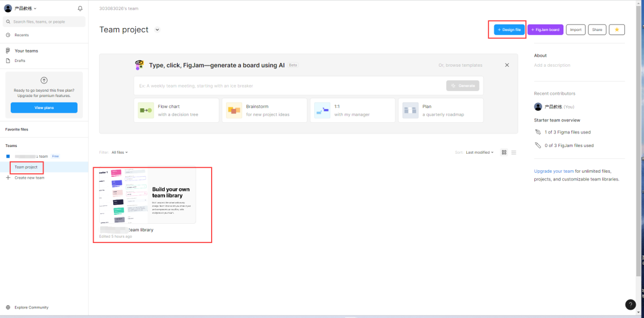Switch to grid view

click(x=504, y=152)
